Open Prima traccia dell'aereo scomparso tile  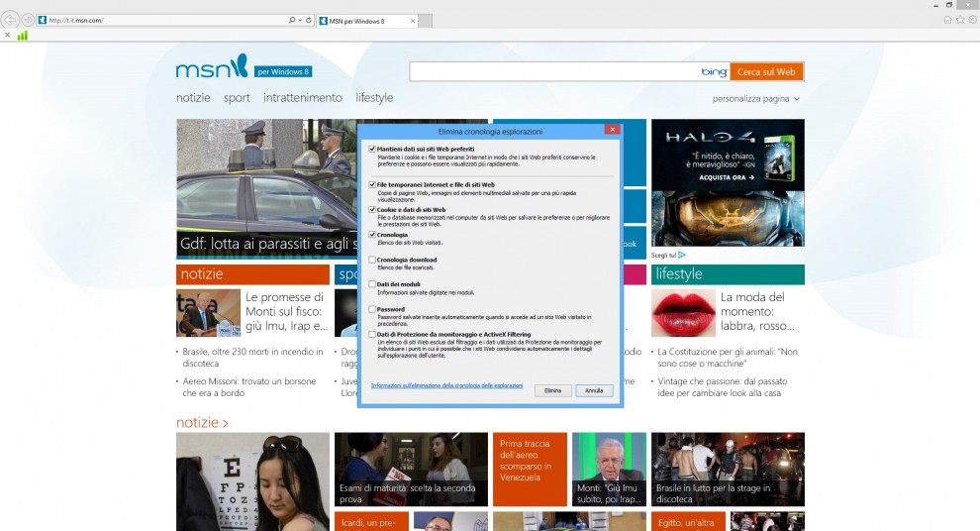click(x=530, y=469)
